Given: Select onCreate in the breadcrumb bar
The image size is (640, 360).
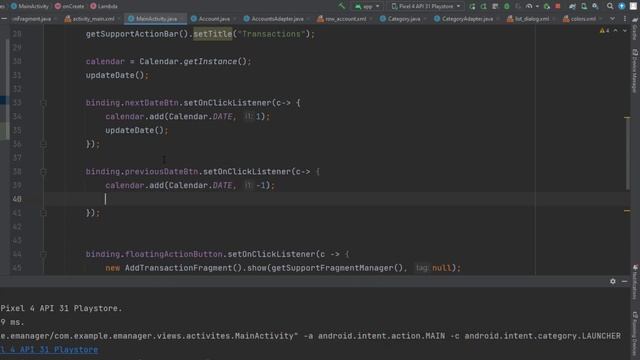Looking at the screenshot, I should (x=69, y=6).
